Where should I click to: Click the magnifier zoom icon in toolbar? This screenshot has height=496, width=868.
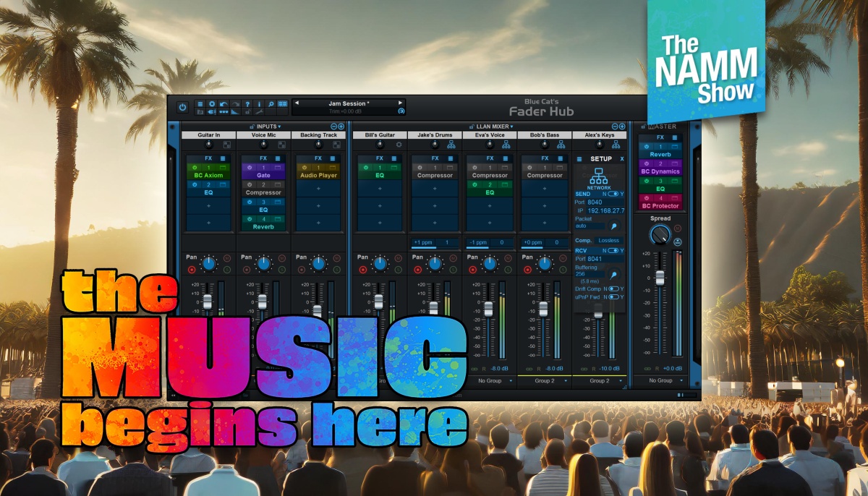pyautogui.click(x=271, y=103)
